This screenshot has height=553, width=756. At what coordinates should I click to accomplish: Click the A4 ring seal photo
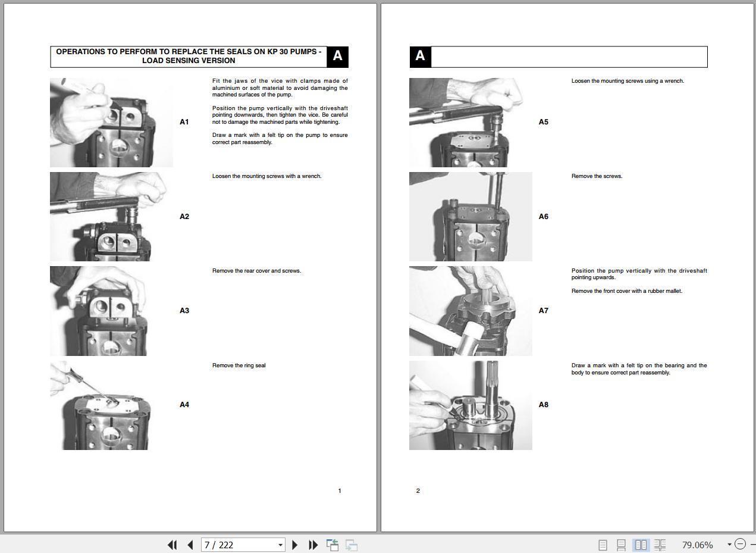(x=111, y=405)
